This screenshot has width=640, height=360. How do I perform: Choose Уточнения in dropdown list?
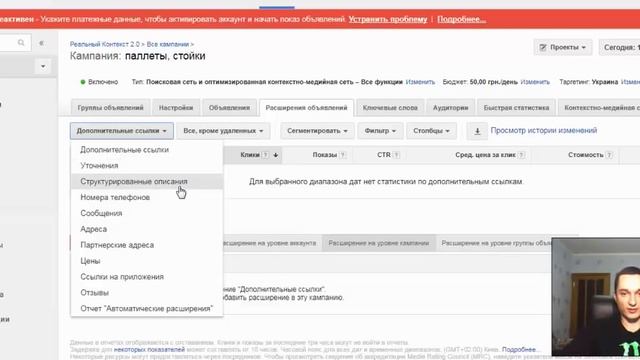pyautogui.click(x=147, y=166)
